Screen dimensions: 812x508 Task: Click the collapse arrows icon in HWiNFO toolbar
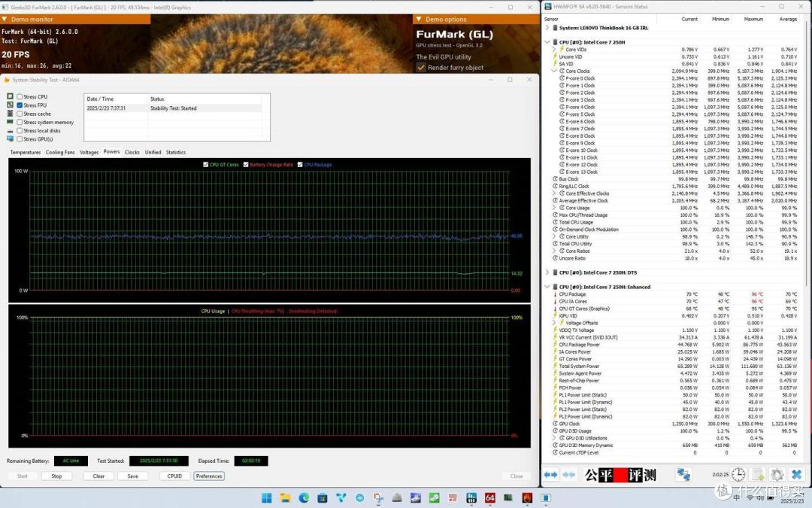coord(568,474)
